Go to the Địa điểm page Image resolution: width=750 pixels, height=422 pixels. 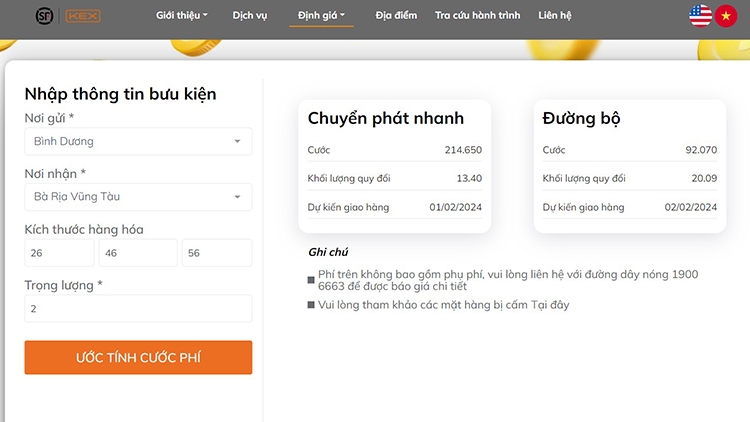click(396, 16)
